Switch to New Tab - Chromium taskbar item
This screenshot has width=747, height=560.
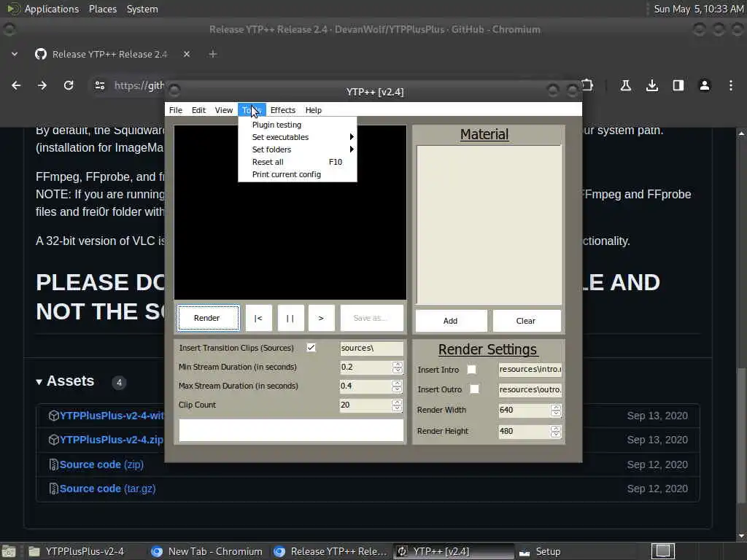(208, 551)
